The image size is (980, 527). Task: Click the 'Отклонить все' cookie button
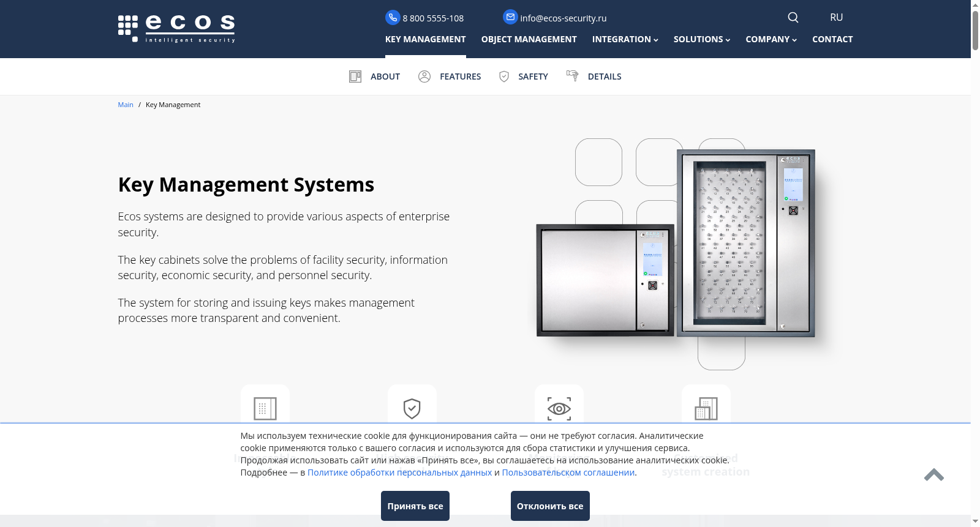(550, 506)
